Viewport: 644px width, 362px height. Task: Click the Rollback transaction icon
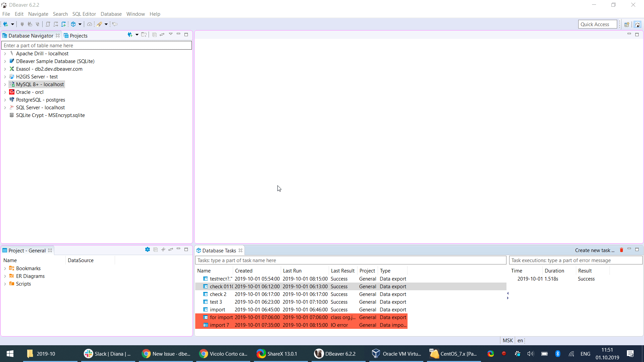(x=56, y=24)
